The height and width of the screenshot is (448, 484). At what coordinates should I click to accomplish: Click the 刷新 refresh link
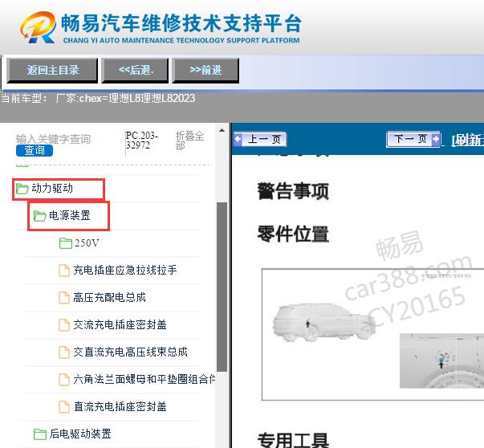468,141
